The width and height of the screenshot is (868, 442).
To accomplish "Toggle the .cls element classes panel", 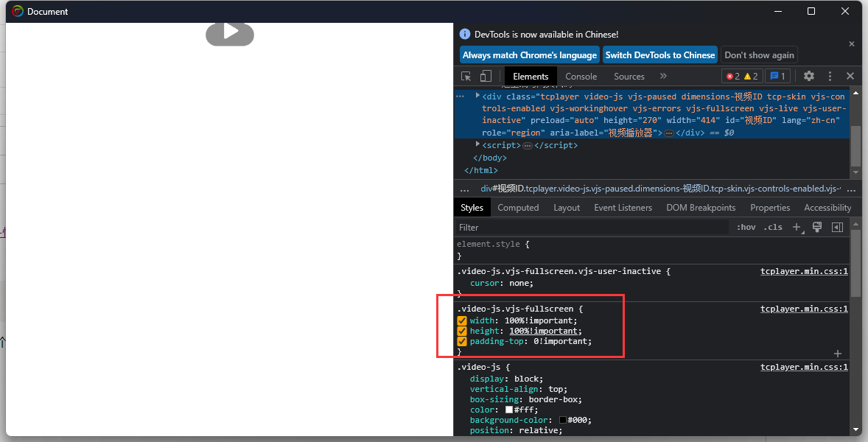I will pyautogui.click(x=773, y=228).
